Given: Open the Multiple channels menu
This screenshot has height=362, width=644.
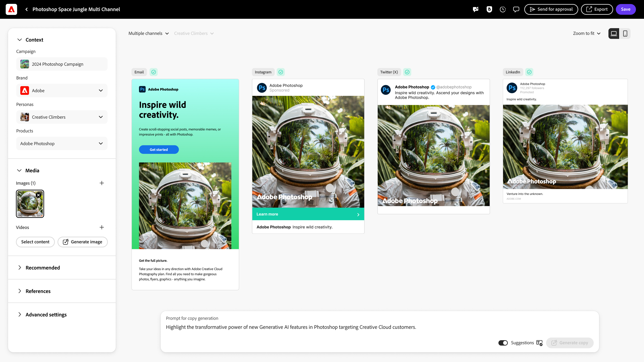Looking at the screenshot, I should pyautogui.click(x=148, y=34).
